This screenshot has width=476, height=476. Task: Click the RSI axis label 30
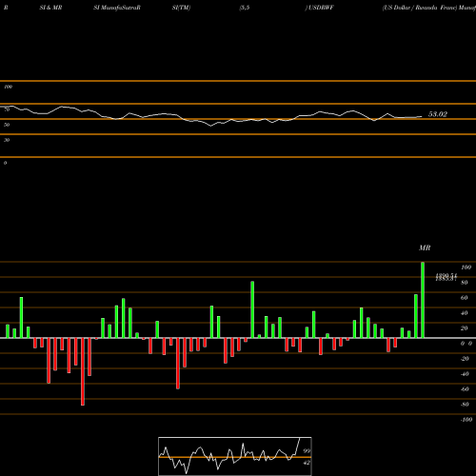pos(7,140)
